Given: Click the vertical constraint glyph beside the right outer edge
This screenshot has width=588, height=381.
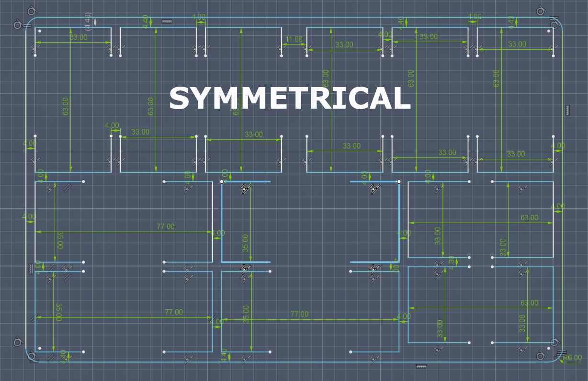Looking at the screenshot, I should 567,110.
